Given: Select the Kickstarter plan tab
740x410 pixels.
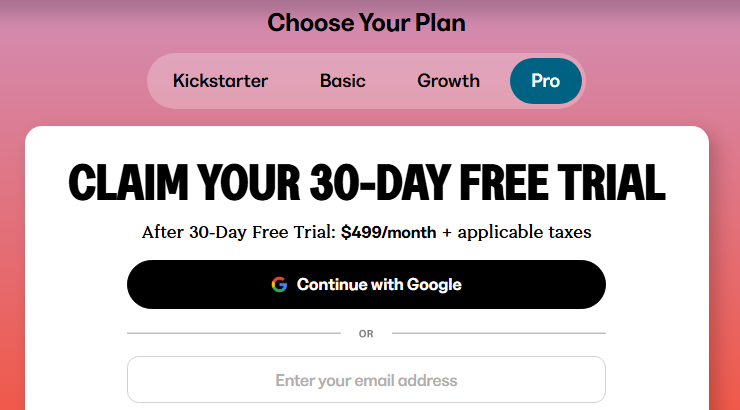Looking at the screenshot, I should (x=220, y=81).
